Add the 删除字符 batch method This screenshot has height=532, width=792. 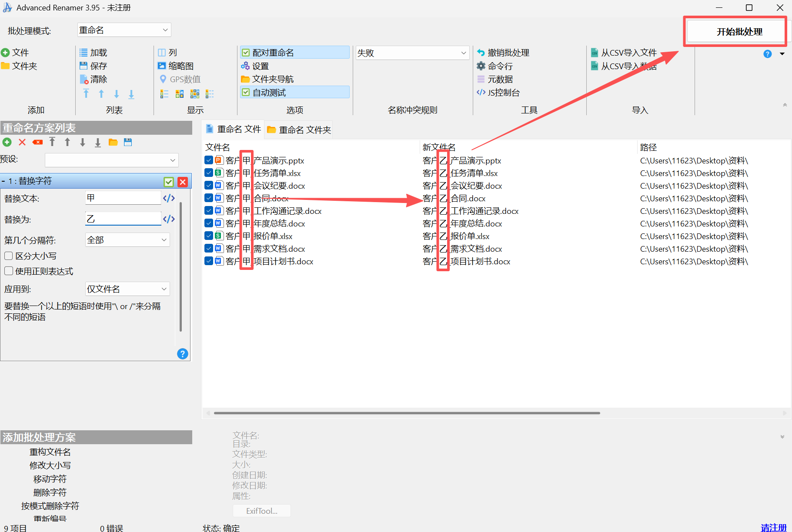point(50,492)
